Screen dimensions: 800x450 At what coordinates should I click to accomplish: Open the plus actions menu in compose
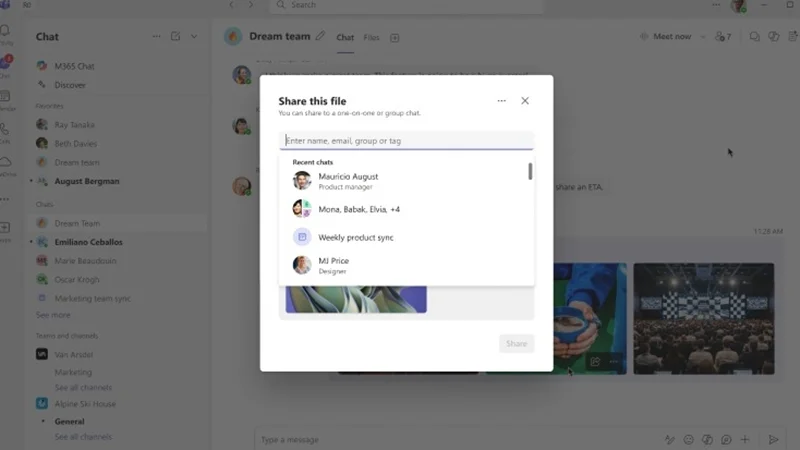click(745, 439)
